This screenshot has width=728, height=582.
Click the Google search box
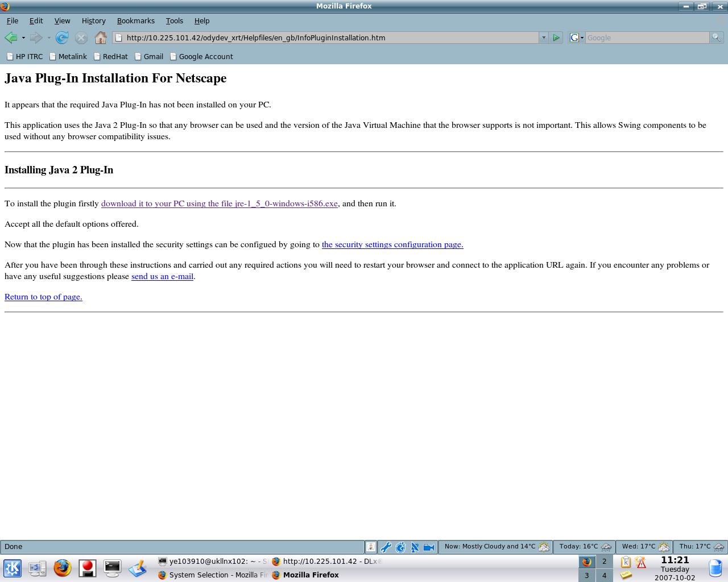(647, 38)
